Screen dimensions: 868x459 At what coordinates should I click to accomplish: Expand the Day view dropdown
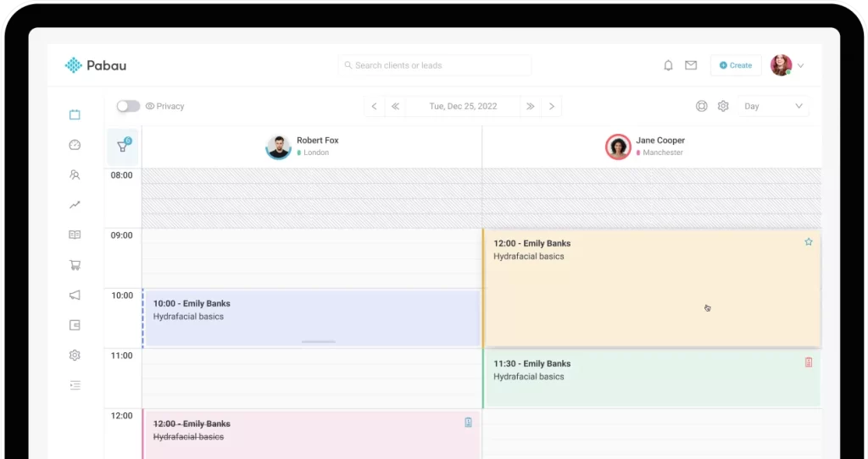pos(772,106)
